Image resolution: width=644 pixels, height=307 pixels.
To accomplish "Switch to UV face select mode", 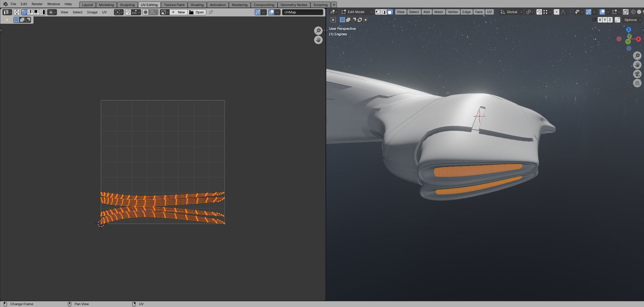I will [x=37, y=12].
